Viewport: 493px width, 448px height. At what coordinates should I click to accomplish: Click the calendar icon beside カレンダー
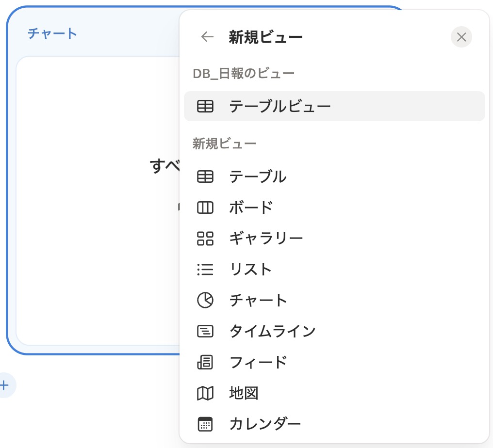[205, 424]
